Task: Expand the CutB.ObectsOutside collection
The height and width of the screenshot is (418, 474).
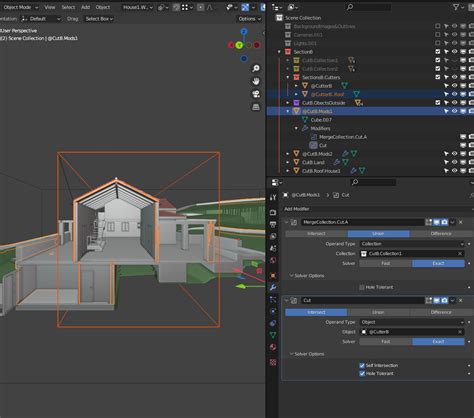Action: (288, 103)
